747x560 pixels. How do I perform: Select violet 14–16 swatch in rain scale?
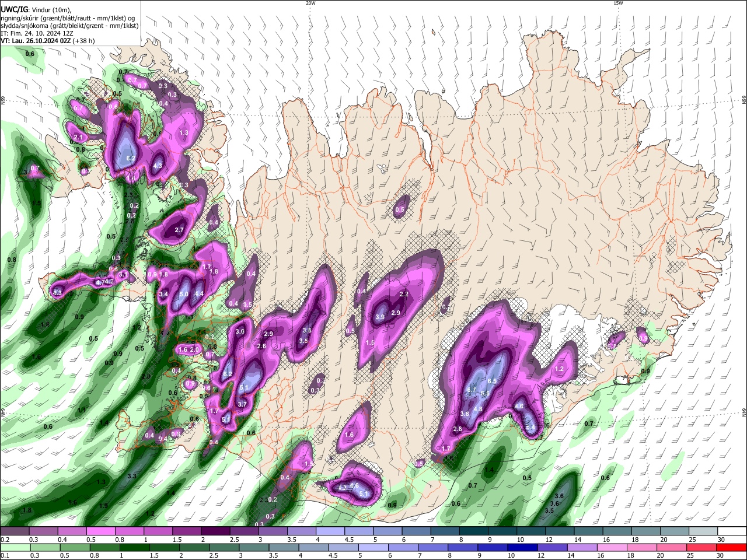click(x=583, y=547)
